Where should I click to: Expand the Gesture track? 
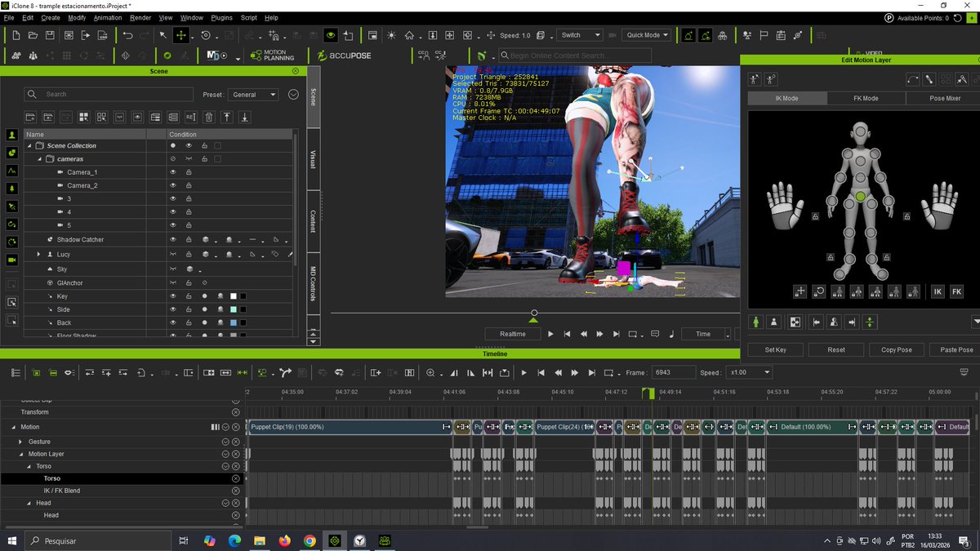click(x=21, y=442)
